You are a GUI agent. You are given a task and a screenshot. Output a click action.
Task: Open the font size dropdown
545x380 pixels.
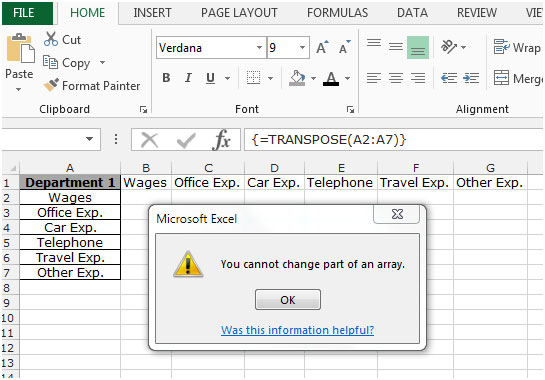point(302,48)
